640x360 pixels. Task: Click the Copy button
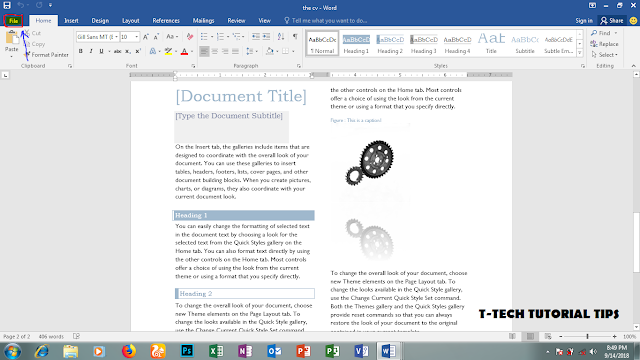pyautogui.click(x=35, y=44)
